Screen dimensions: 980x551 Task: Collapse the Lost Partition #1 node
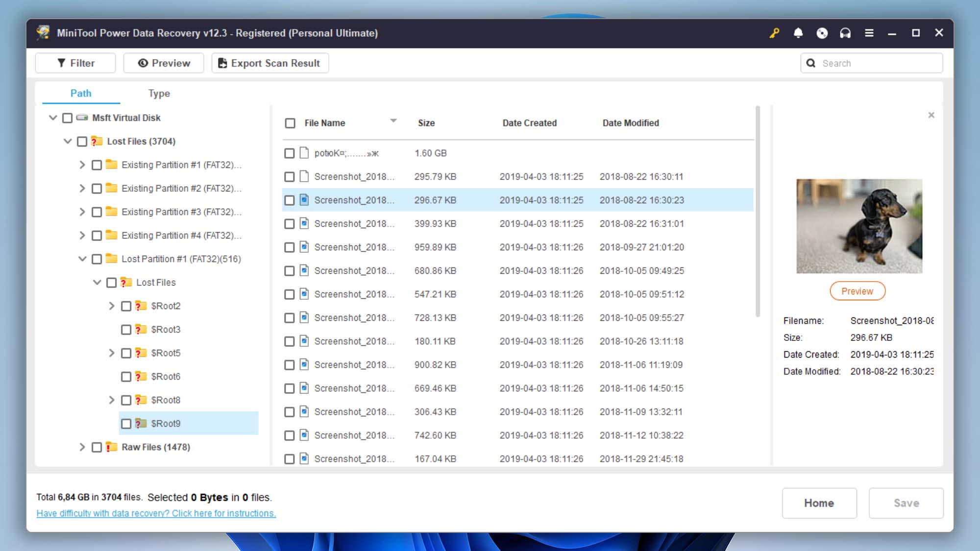pyautogui.click(x=82, y=259)
